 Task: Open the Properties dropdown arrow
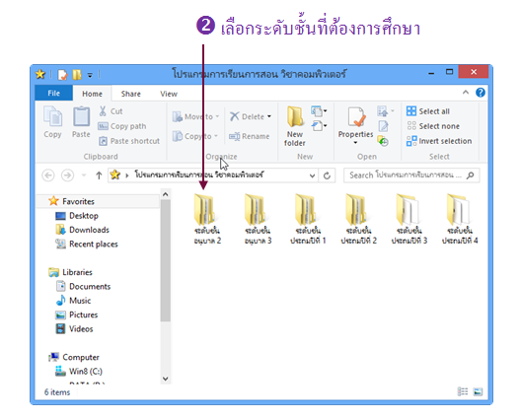355,143
